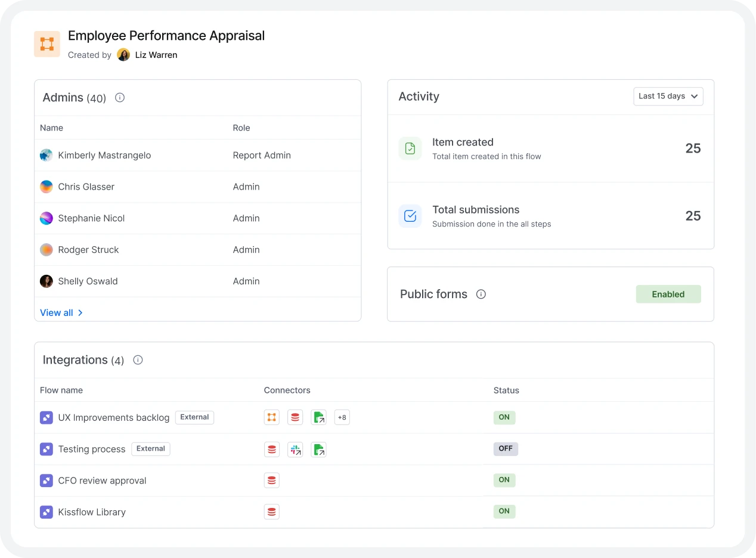Expand the +8 more connectors badge
The width and height of the screenshot is (756, 558).
[x=342, y=417]
